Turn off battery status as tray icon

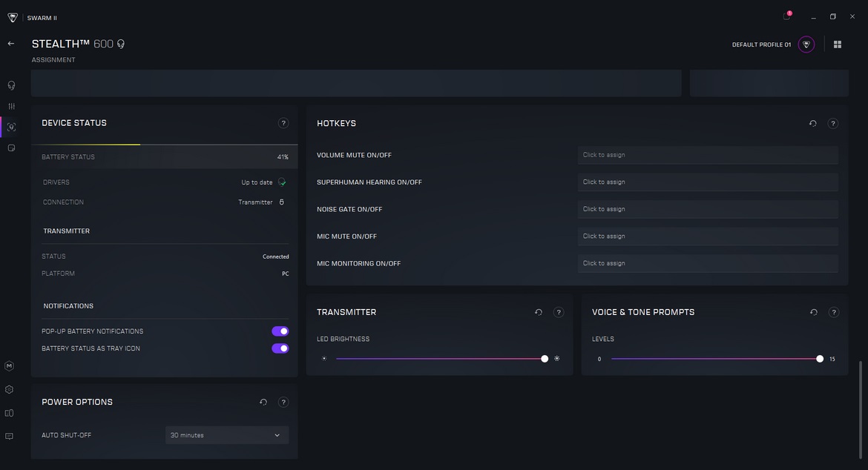tap(280, 348)
